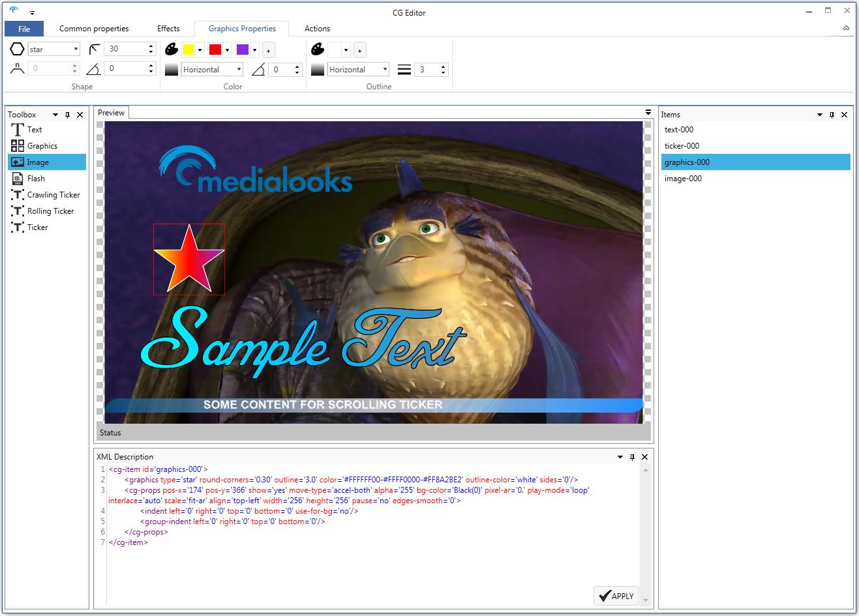Switch to the Actions tab
The width and height of the screenshot is (859, 616).
coord(317,29)
